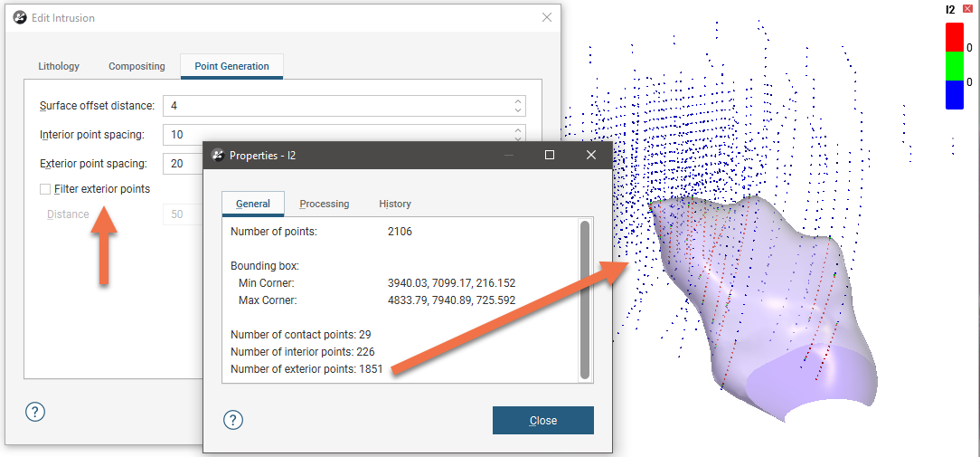
Task: Click the Surface offset distance field
Action: click(x=335, y=106)
